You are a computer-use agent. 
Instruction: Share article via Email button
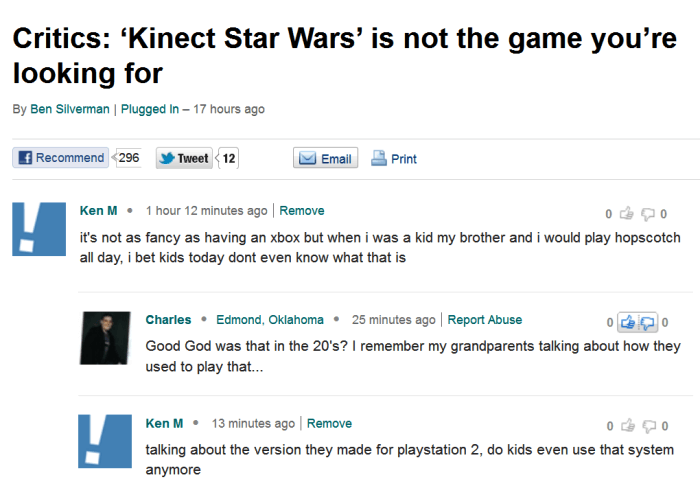[325, 158]
